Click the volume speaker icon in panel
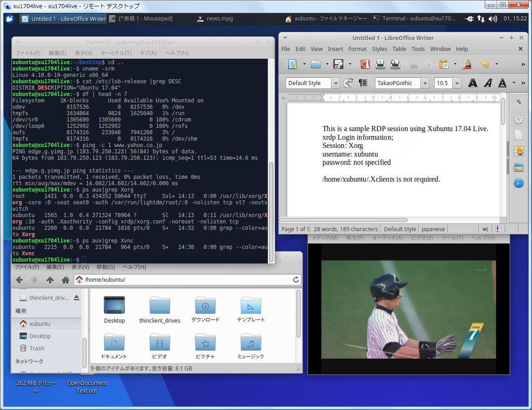The height and width of the screenshot is (410, 532). point(493,19)
